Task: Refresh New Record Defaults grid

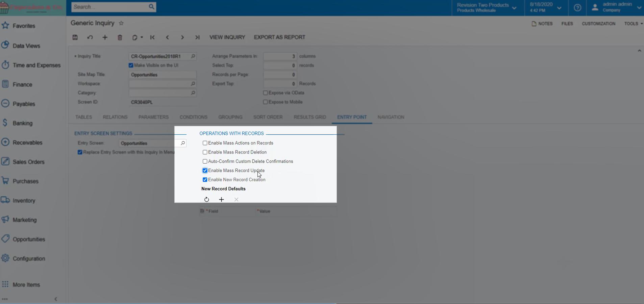Action: 206,199
